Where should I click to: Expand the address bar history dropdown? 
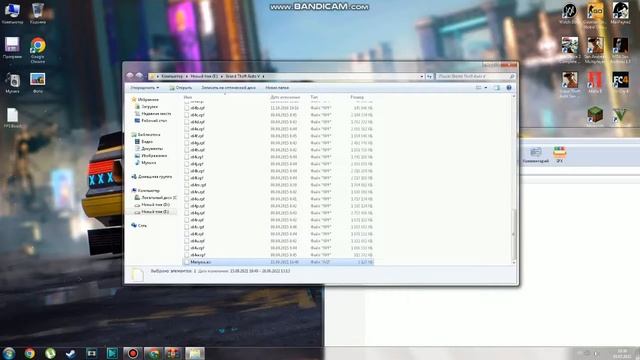pos(422,76)
